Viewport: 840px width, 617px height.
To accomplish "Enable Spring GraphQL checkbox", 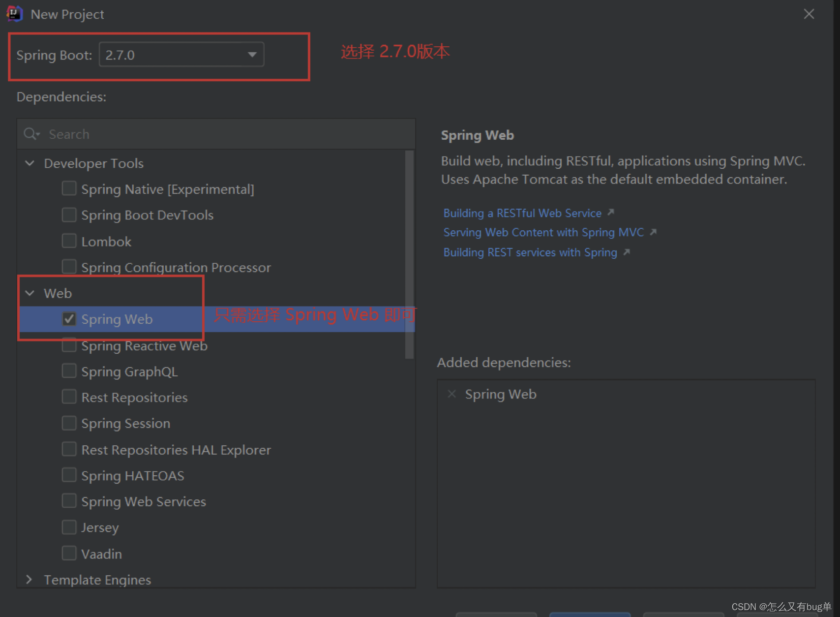I will 69,371.
